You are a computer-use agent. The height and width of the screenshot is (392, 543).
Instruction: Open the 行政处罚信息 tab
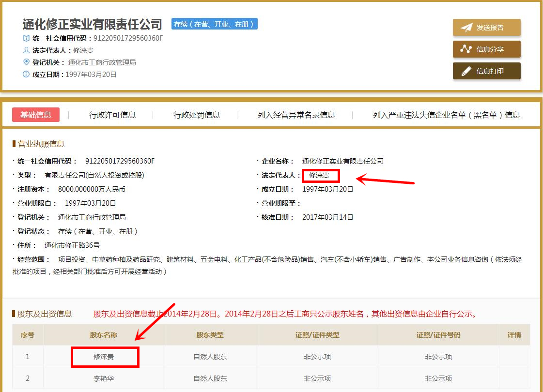(x=197, y=115)
